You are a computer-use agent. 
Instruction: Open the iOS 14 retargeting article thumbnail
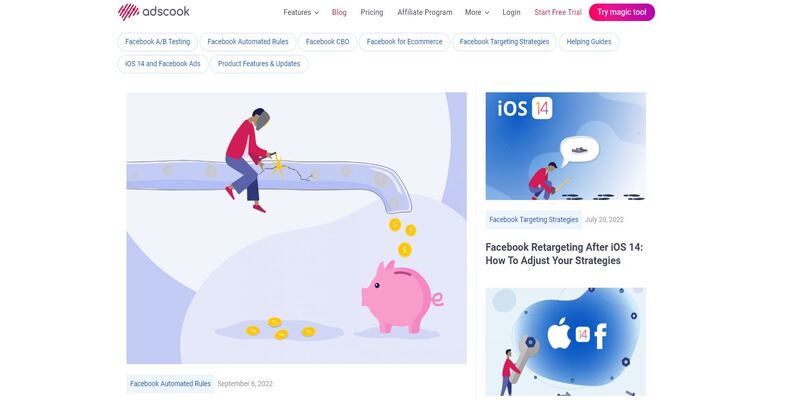click(x=565, y=146)
